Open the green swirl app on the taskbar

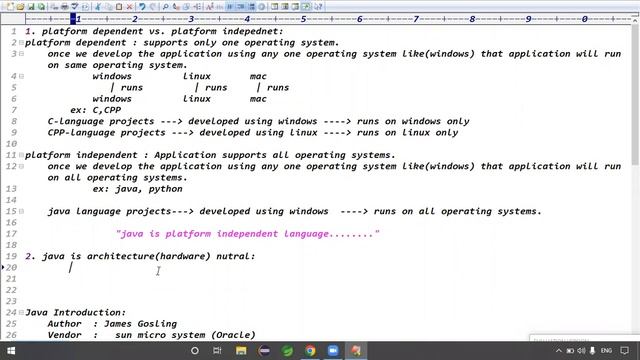coord(287,351)
